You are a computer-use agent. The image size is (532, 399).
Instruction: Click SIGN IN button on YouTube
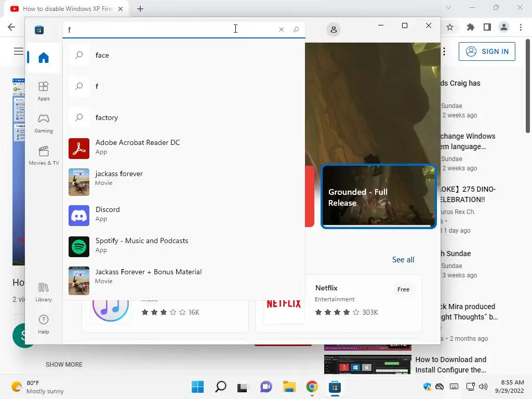tap(487, 51)
